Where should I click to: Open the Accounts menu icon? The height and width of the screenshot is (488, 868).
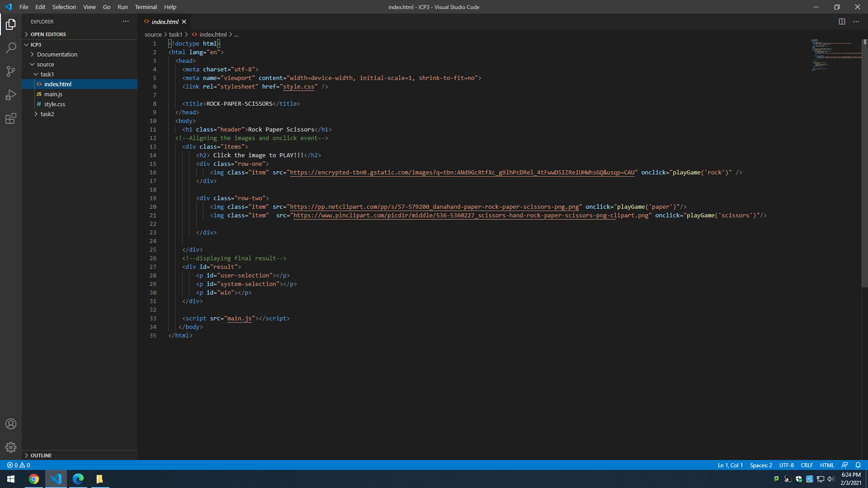point(11,424)
